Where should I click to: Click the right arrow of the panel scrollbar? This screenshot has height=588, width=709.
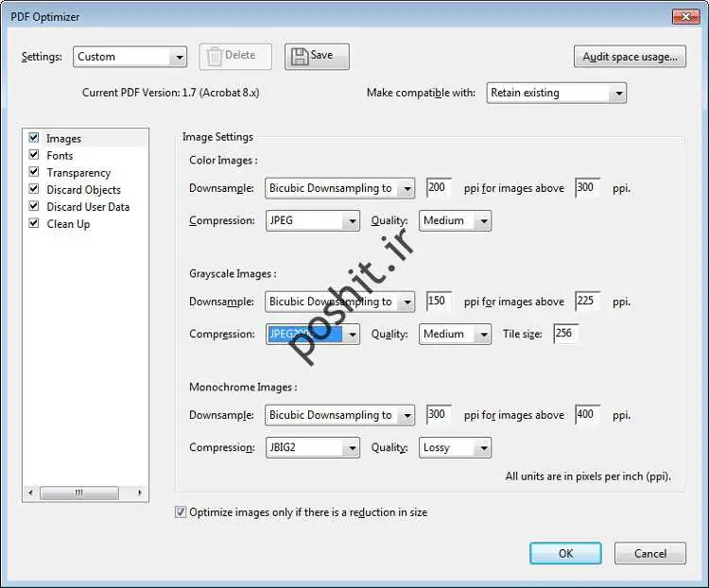(x=140, y=493)
